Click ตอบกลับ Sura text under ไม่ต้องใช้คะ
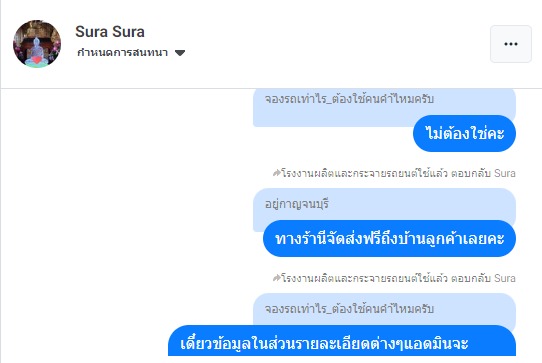 pyautogui.click(x=483, y=173)
